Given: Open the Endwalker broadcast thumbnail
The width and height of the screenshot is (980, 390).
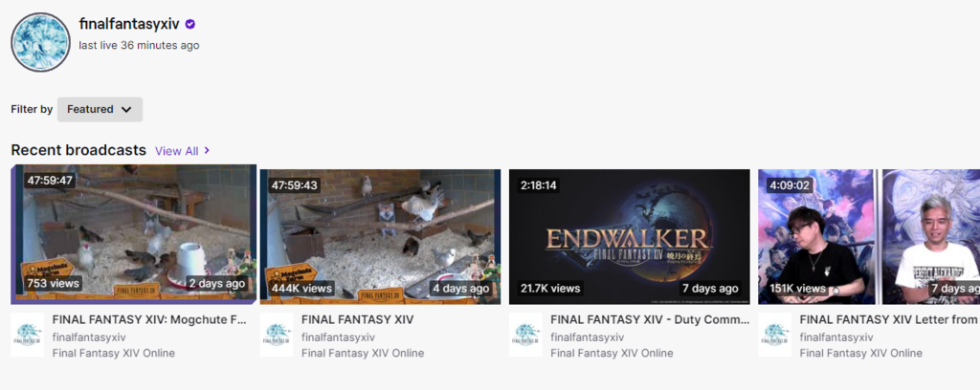Looking at the screenshot, I should click(x=630, y=236).
